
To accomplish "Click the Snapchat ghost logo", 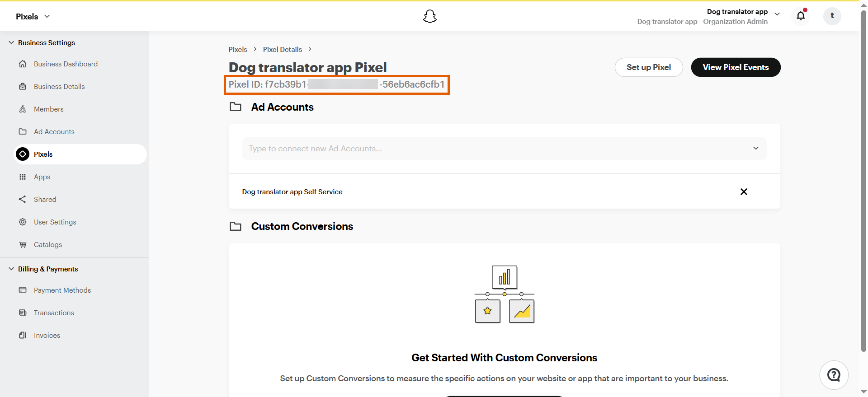I will click(x=430, y=16).
